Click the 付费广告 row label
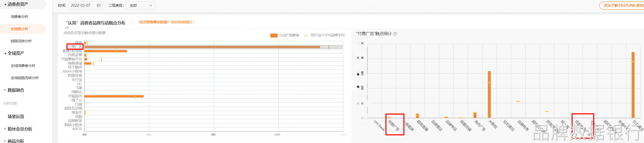 [x=75, y=47]
